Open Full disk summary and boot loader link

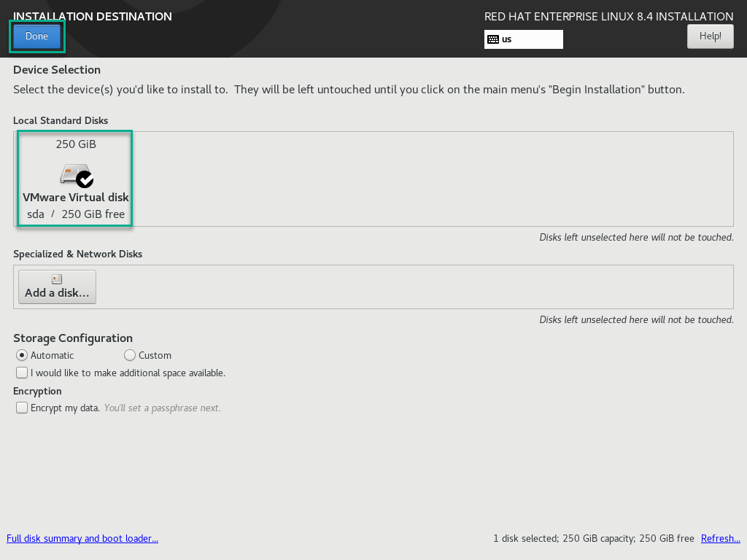(82, 539)
